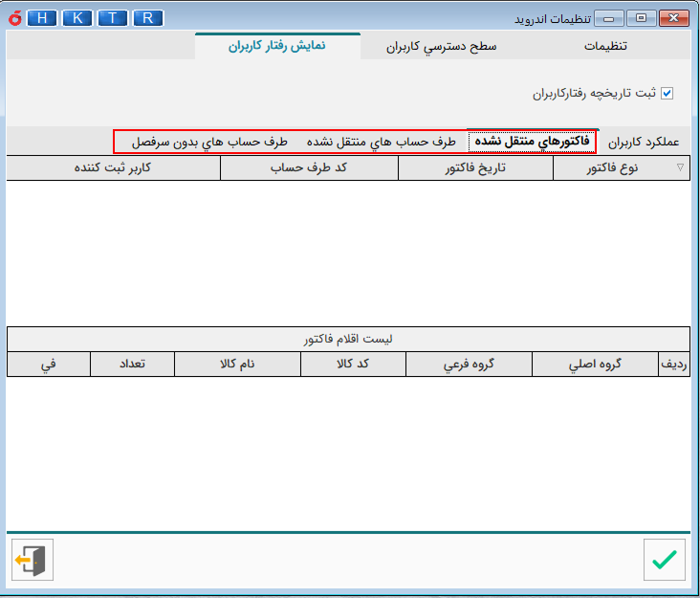Screen dimensions: 700x598
Task: Toggle ثبت تاریخچه رفتارکاربران checkbox
Action: 667,94
